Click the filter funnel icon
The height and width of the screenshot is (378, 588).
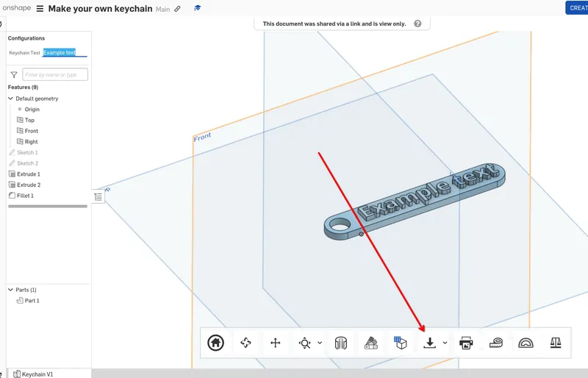(x=14, y=75)
